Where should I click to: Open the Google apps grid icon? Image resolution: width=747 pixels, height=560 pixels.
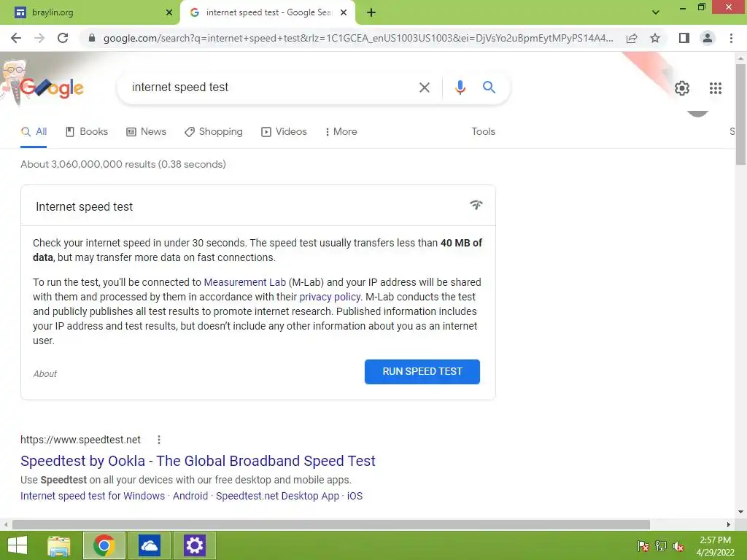[x=715, y=88]
